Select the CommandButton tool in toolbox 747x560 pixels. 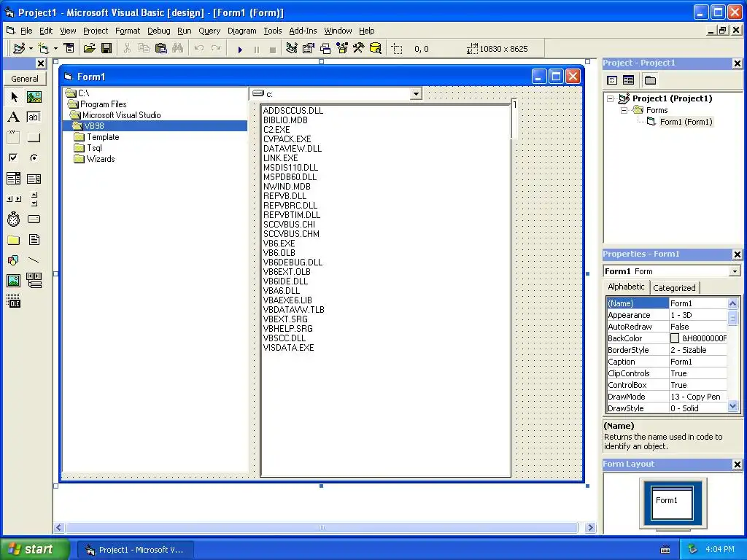[x=34, y=138]
